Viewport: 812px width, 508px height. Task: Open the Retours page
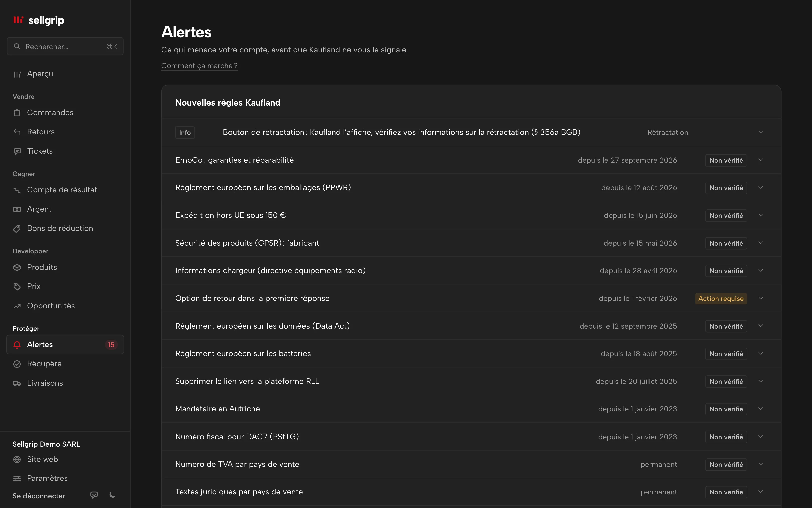coord(65,132)
